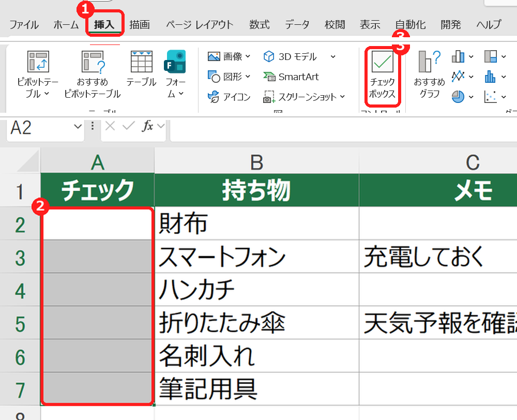Viewport: 517px width, 420px height.
Task: Click the formula bar confirm check icon
Action: click(x=129, y=126)
